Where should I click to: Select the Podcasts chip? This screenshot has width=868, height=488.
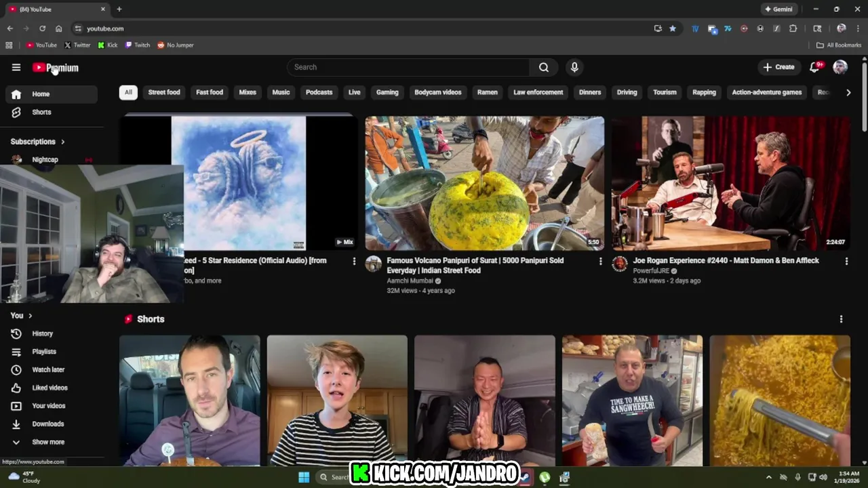pos(319,92)
